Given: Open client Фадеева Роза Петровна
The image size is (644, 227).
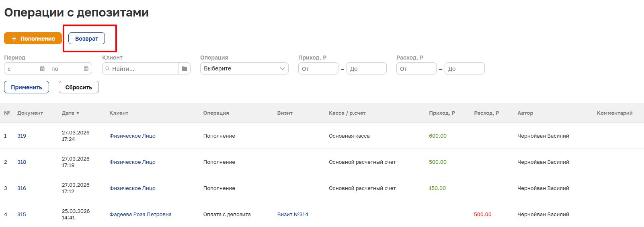Looking at the screenshot, I should tap(140, 215).
